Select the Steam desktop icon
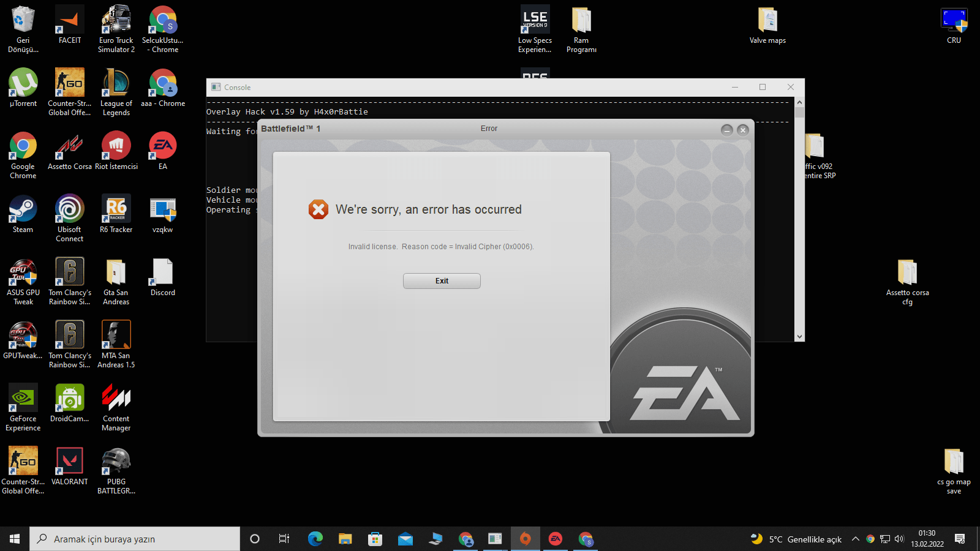The width and height of the screenshot is (980, 551). coord(23,214)
